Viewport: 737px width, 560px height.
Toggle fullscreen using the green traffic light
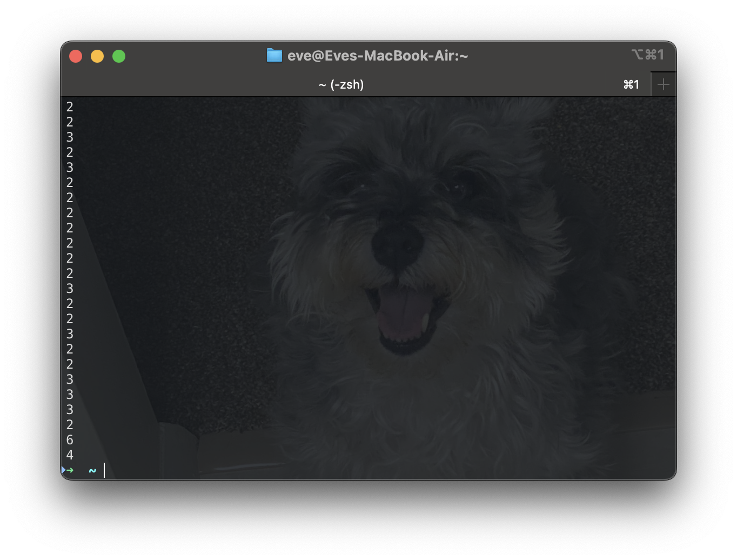point(119,56)
